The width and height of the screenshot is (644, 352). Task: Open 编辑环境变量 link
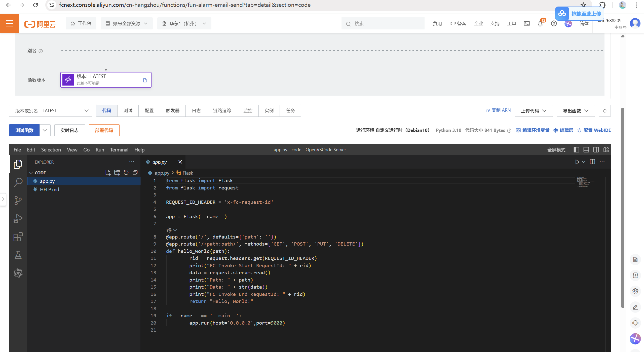click(533, 130)
